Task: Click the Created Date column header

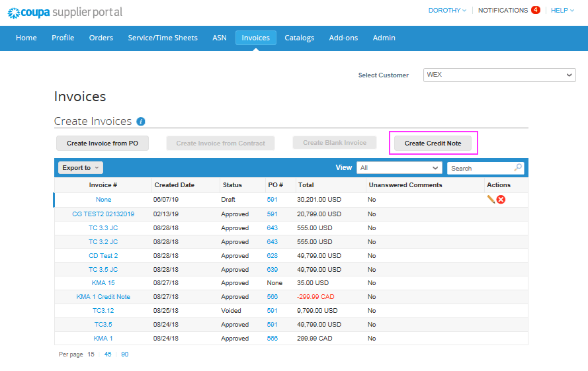Action: 175,185
